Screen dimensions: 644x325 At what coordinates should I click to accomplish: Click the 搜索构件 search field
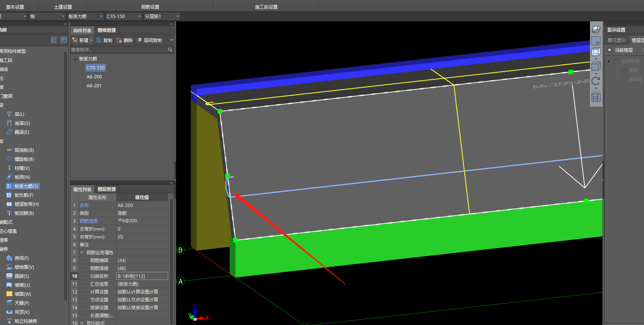tap(118, 49)
